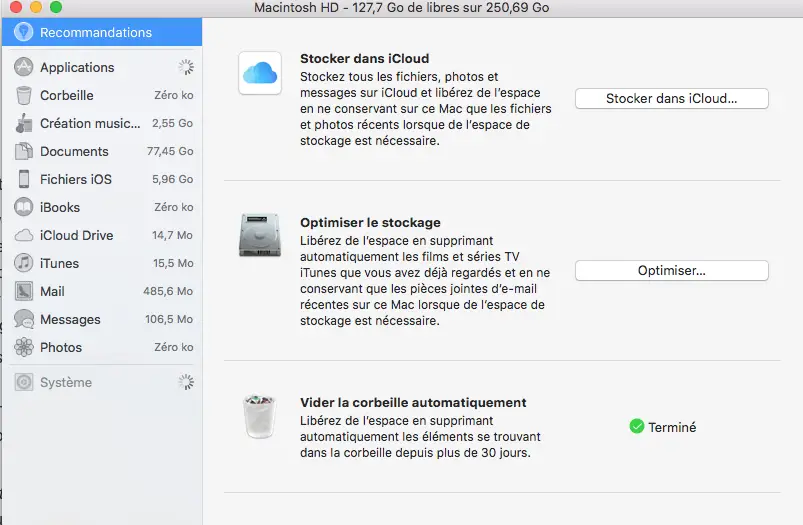Viewport: 803px width, 525px height.
Task: Click the 14,7 Mo size value
Action: (x=172, y=235)
